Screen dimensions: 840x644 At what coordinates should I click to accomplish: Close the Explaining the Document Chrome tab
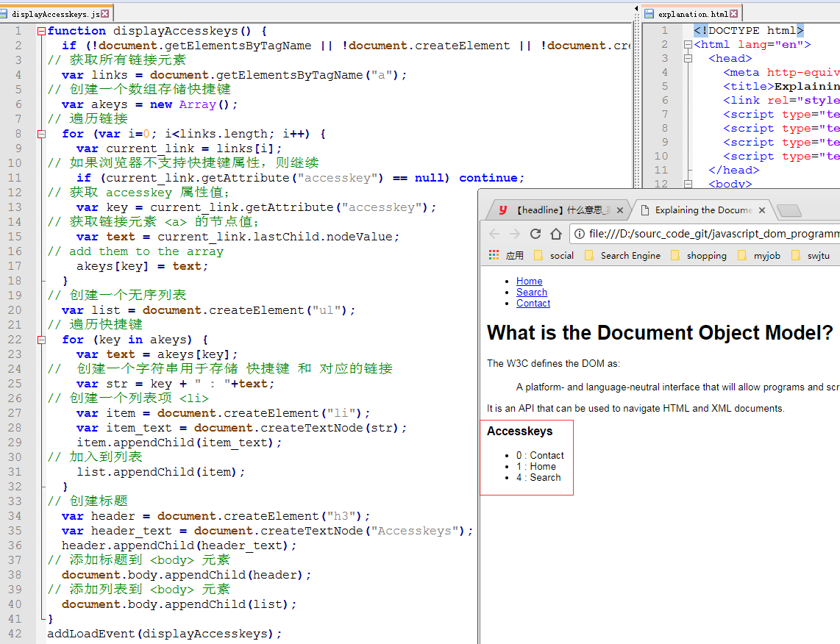pos(762,210)
